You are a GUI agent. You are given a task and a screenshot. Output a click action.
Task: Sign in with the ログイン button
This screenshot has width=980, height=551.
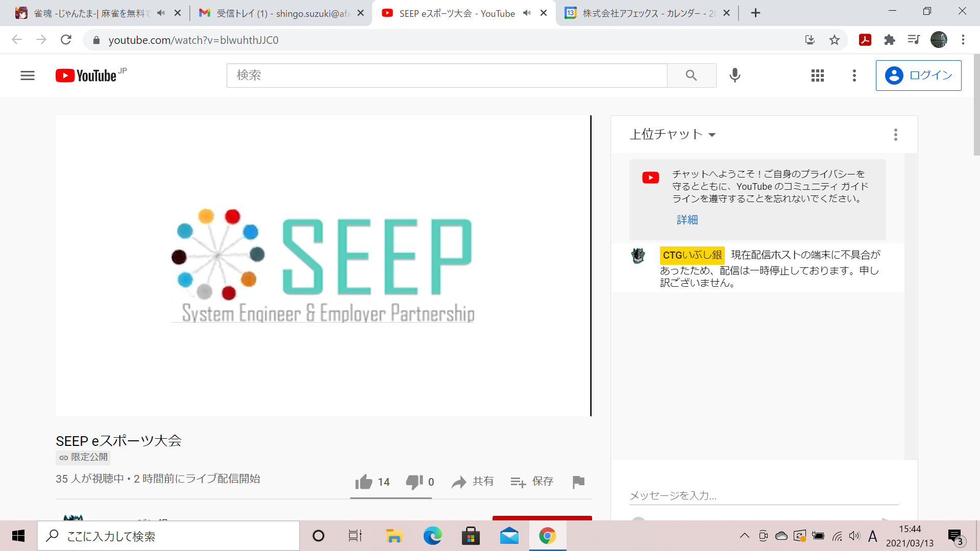pos(919,76)
